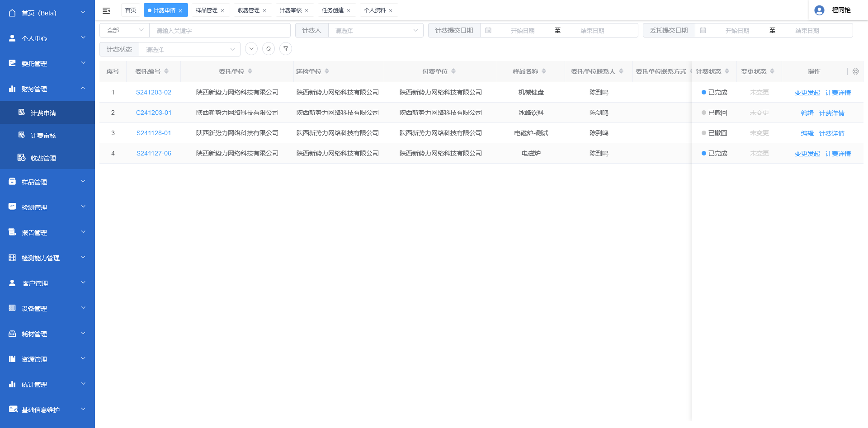Screen dimensions: 868x428
Task: Expand 耗材管理 sidebar menu
Action: point(47,334)
